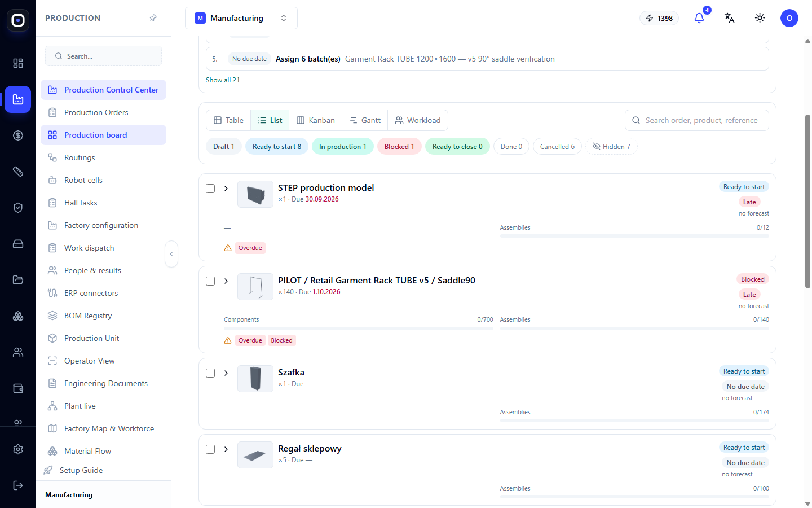This screenshot has width=812, height=508.
Task: Open the cubes inventory icon in left rail
Action: (18, 316)
